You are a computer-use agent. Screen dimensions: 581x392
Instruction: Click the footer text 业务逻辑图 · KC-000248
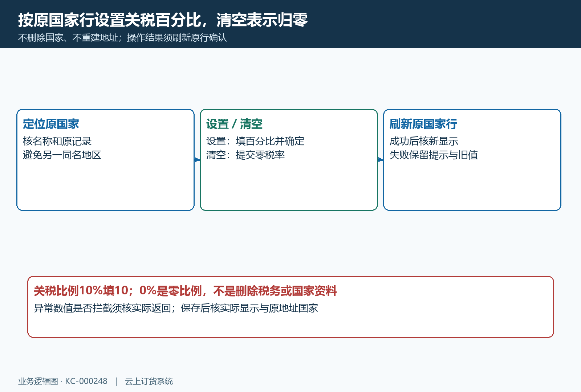click(63, 381)
